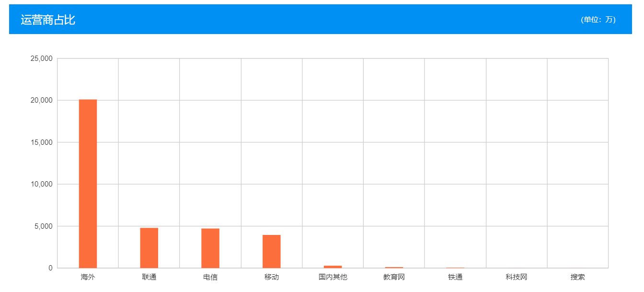Click the 海外 x-axis label
644x292 pixels.
[88, 277]
